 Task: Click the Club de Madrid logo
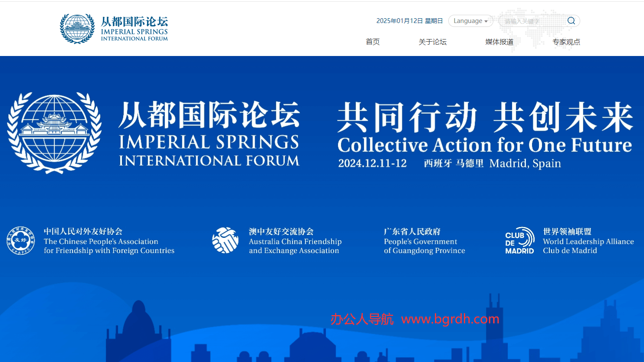click(x=519, y=240)
